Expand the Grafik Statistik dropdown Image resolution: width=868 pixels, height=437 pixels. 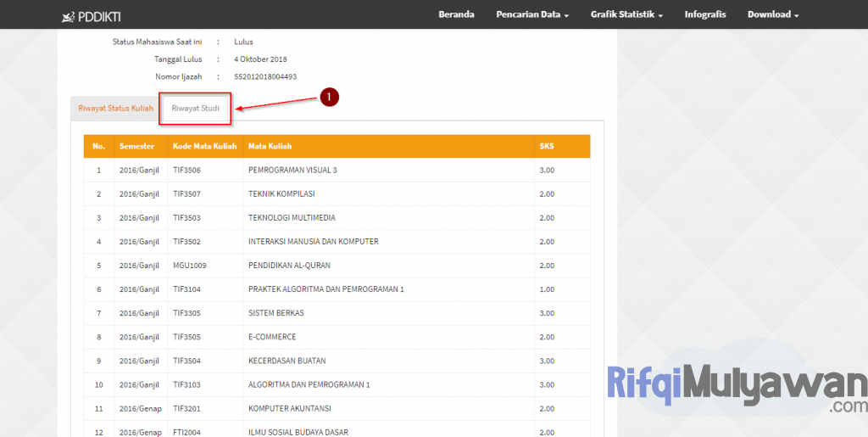(x=626, y=15)
